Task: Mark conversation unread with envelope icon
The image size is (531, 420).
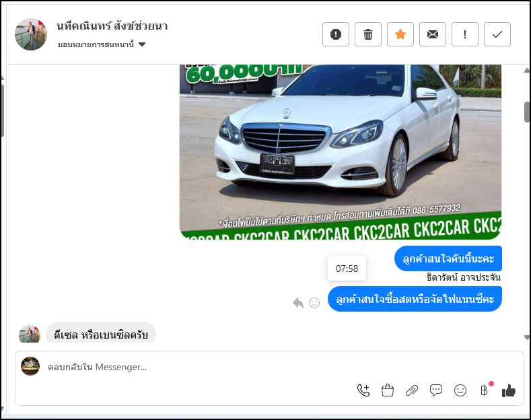Action: coord(433,34)
